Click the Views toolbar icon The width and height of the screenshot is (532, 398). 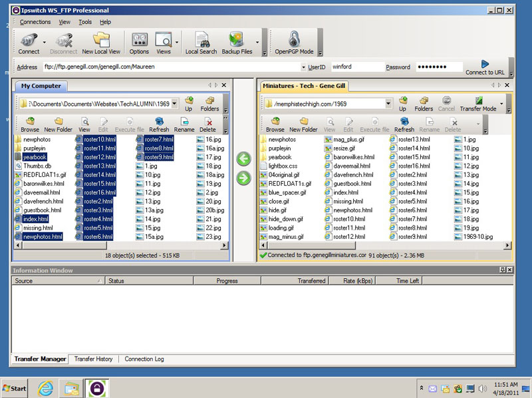click(164, 43)
